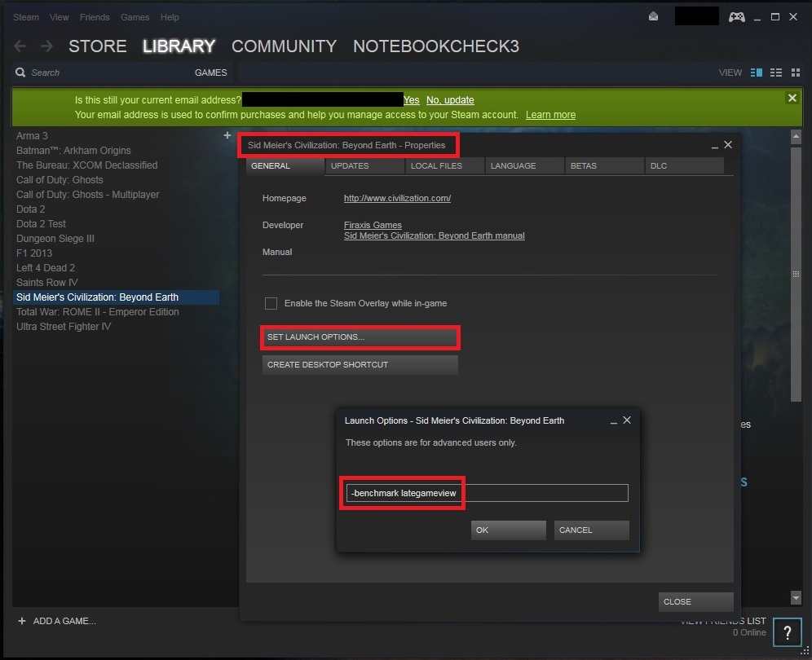This screenshot has width=812, height=660.
Task: Click the No, update link
Action: [450, 100]
